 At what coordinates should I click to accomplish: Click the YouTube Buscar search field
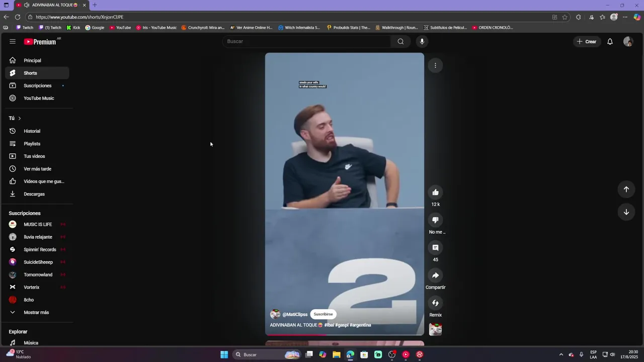pyautogui.click(x=307, y=41)
